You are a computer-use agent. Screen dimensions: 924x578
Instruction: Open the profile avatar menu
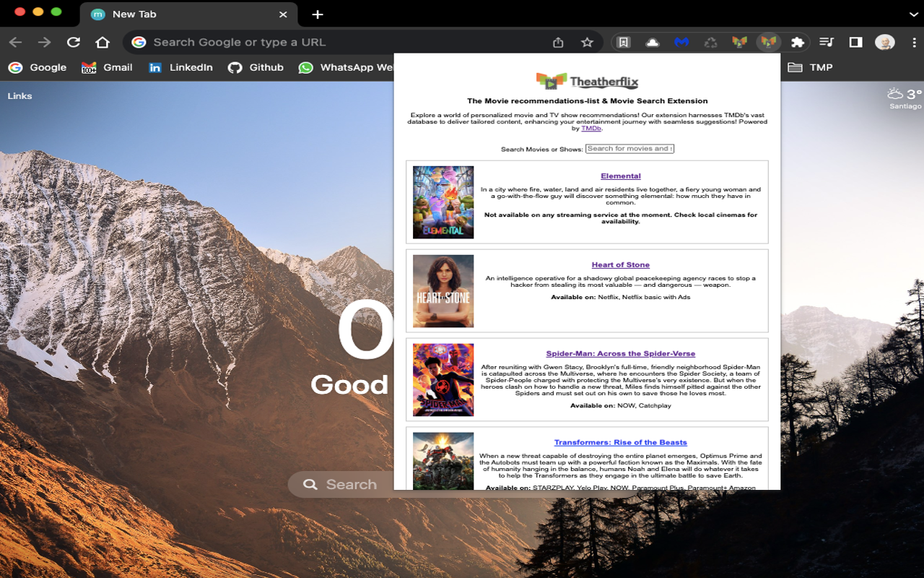click(x=885, y=43)
